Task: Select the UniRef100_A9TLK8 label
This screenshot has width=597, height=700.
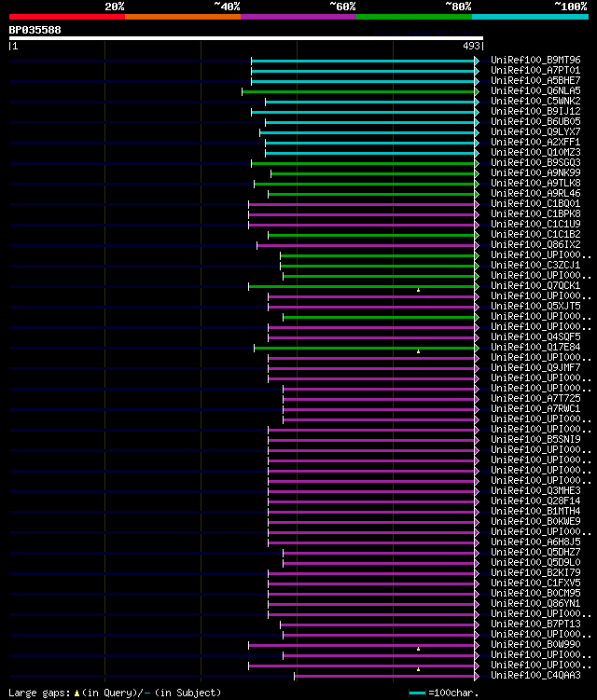Action: [535, 184]
